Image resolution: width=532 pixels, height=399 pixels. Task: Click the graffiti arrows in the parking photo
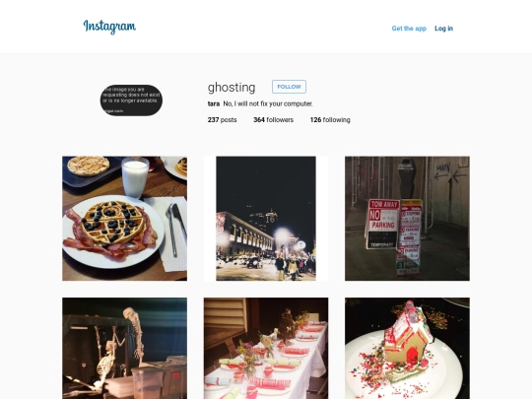450,172
